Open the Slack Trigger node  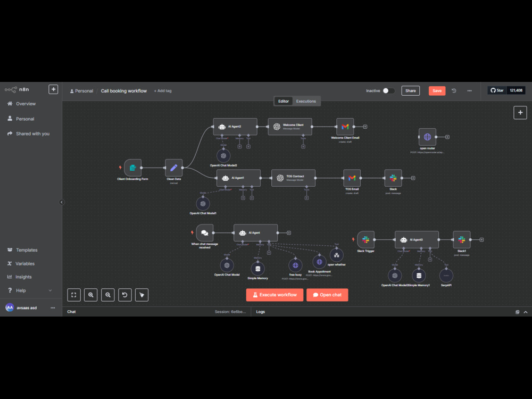click(366, 239)
